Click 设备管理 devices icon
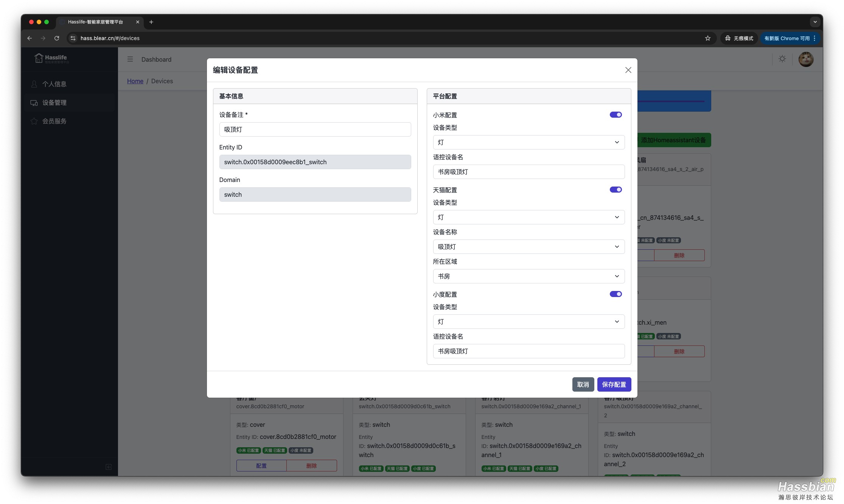 click(34, 103)
